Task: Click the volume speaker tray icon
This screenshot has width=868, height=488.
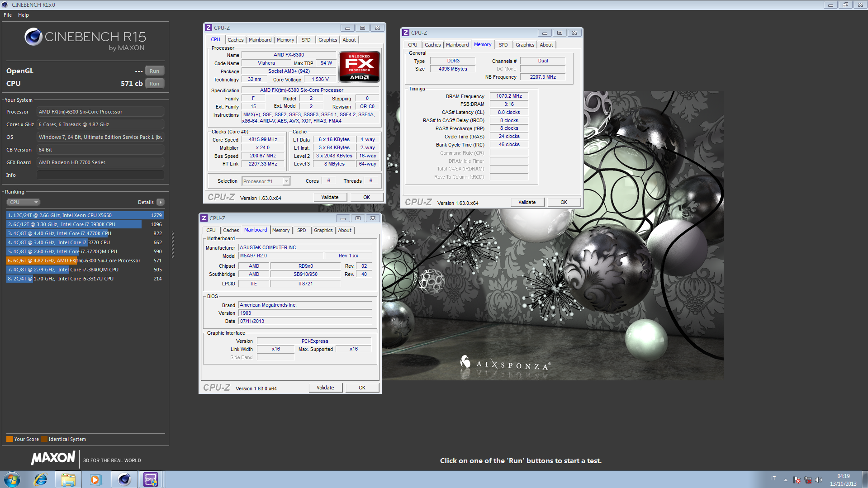Action: pyautogui.click(x=819, y=480)
